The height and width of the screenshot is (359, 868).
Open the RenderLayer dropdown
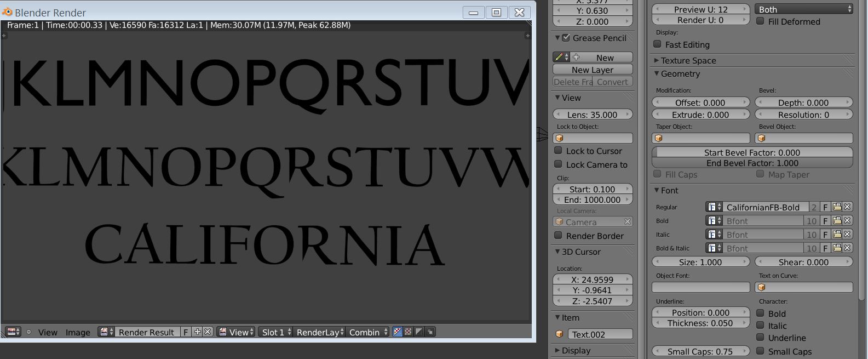click(x=319, y=332)
